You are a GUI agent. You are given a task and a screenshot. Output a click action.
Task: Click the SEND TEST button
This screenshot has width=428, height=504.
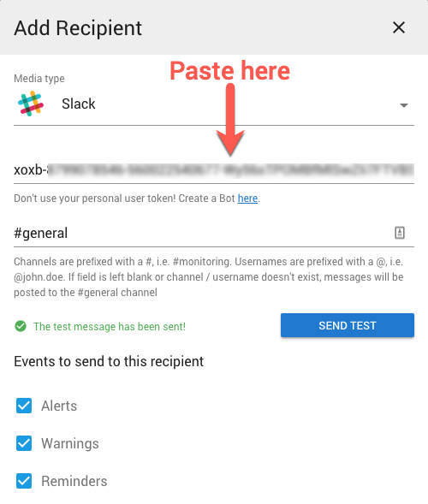coord(348,325)
